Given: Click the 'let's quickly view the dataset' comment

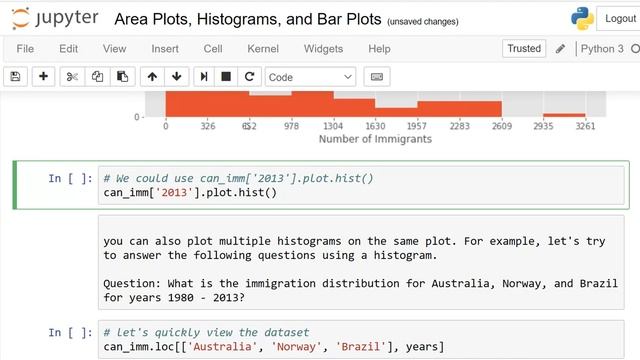Looking at the screenshot, I should [x=206, y=332].
